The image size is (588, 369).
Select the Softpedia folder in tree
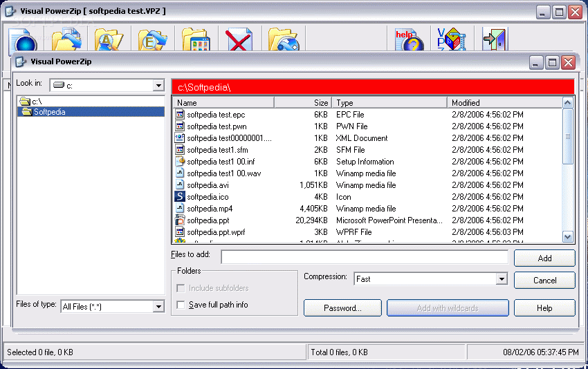point(91,112)
